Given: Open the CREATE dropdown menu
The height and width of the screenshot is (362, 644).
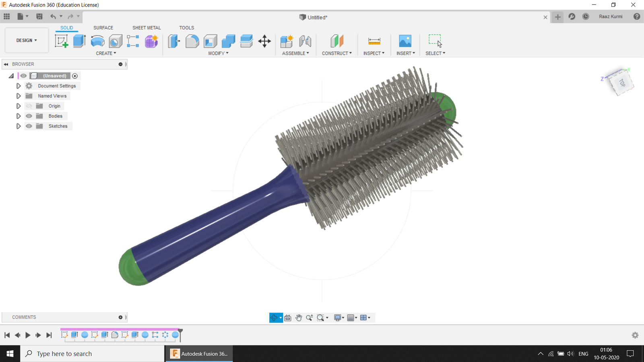Looking at the screenshot, I should tap(106, 53).
